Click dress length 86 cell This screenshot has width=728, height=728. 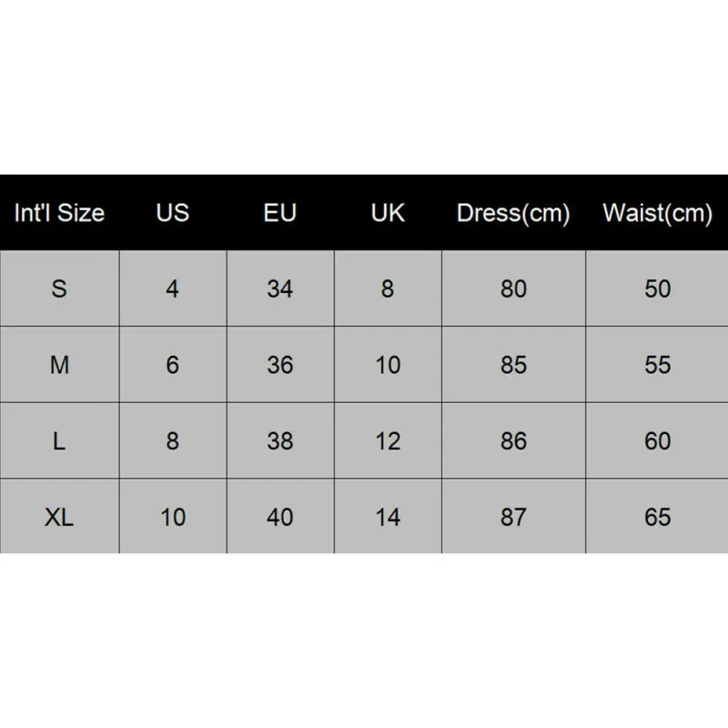(x=513, y=441)
